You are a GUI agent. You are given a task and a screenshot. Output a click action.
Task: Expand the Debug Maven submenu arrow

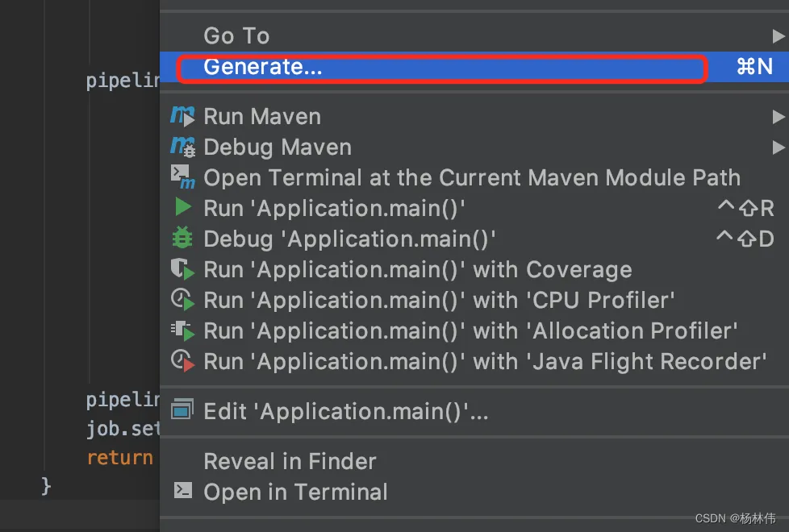[x=778, y=147]
